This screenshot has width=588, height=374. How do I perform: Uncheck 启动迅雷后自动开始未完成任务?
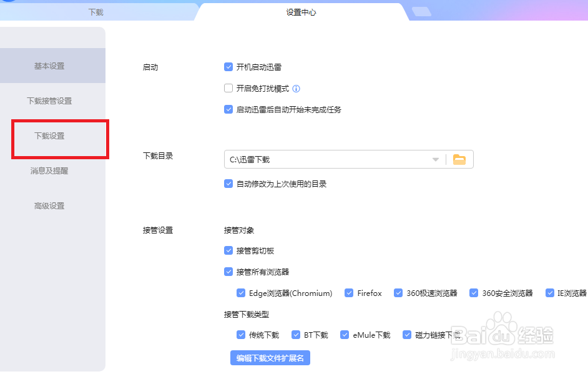(x=228, y=109)
